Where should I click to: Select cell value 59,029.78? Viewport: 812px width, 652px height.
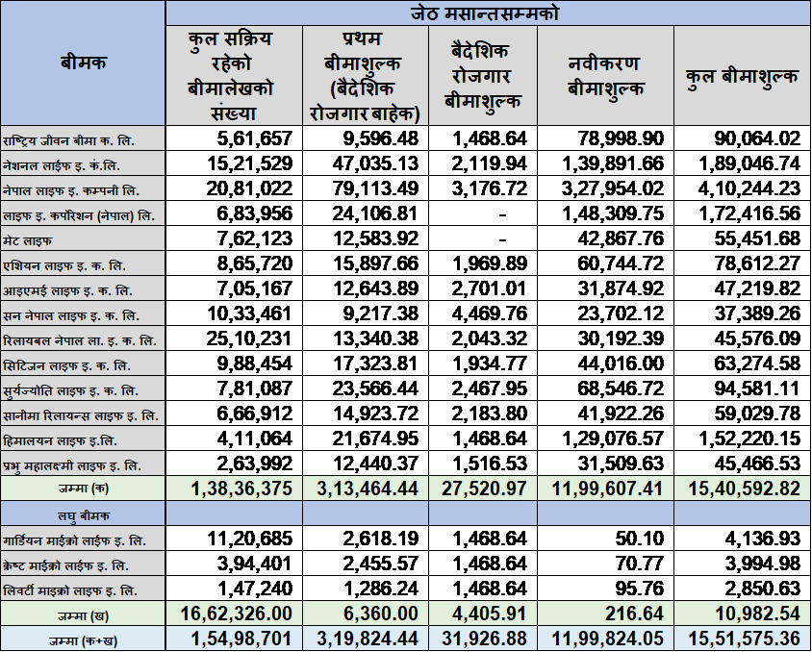click(757, 414)
